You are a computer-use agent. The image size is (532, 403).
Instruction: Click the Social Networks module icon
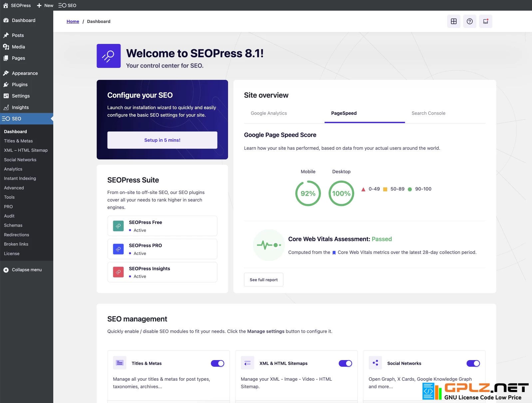[x=375, y=363]
